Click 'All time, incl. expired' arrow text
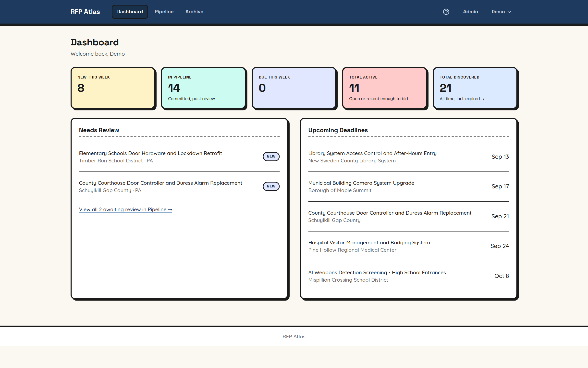Image resolution: width=588 pixels, height=368 pixels. point(462,99)
